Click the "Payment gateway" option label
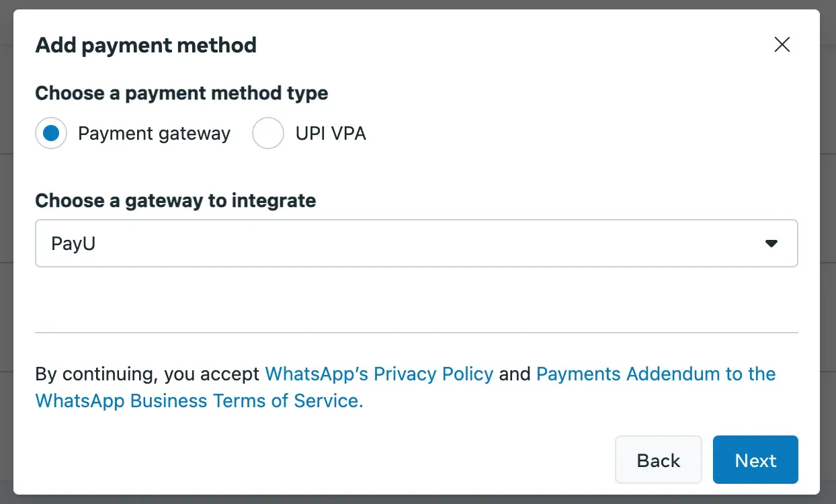836x504 pixels. (x=154, y=134)
